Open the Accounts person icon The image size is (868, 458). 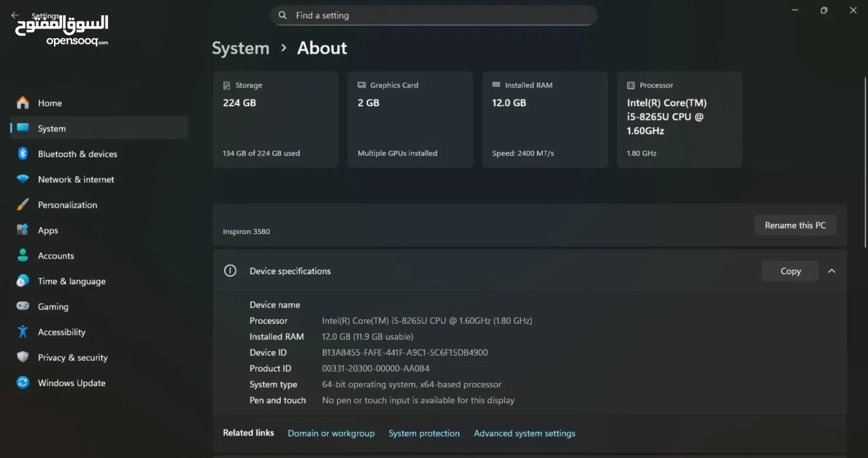pyautogui.click(x=23, y=256)
